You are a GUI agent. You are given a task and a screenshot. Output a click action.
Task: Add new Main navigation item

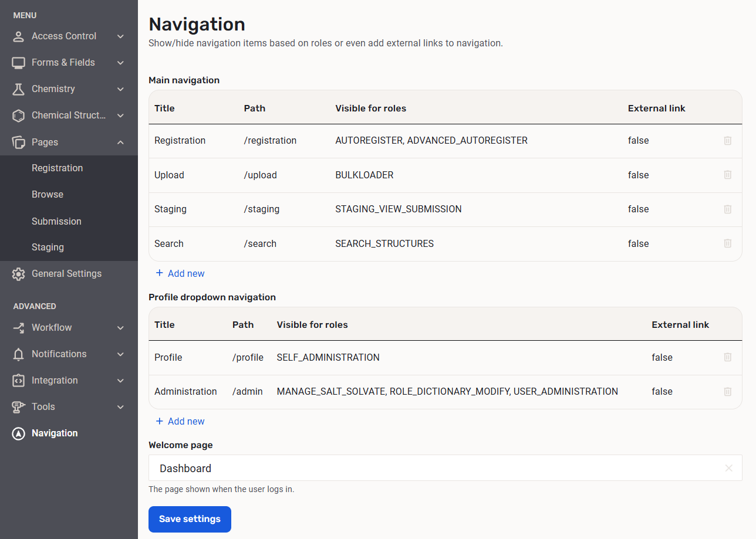(x=180, y=273)
